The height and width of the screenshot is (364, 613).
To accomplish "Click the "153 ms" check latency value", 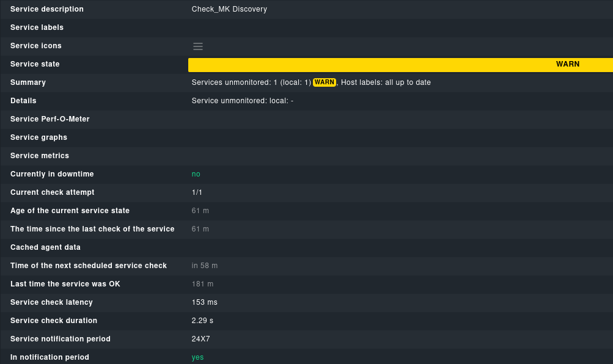I will (x=204, y=302).
